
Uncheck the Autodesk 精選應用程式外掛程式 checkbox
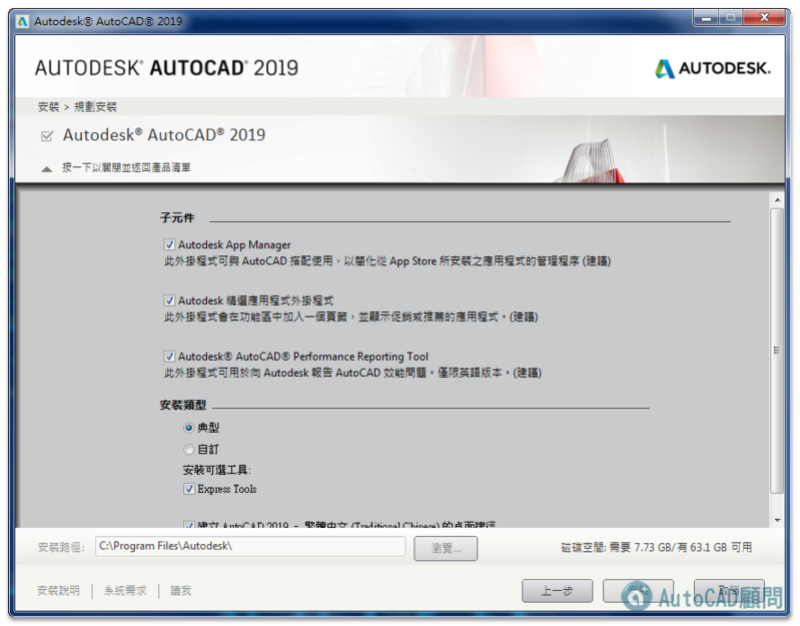coord(169,300)
